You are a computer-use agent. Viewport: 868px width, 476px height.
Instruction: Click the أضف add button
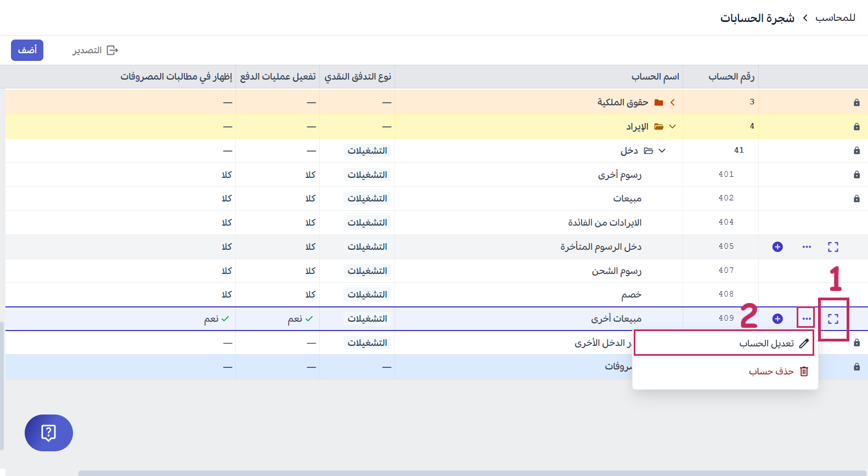[27, 50]
